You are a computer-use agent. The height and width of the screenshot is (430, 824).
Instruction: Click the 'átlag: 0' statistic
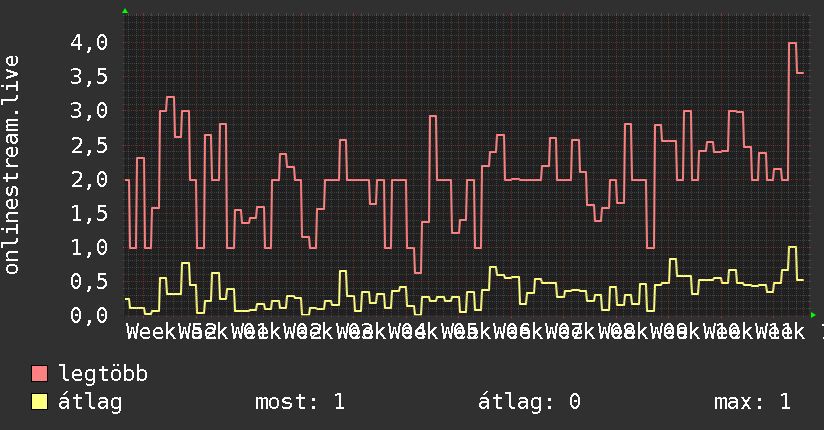point(530,402)
